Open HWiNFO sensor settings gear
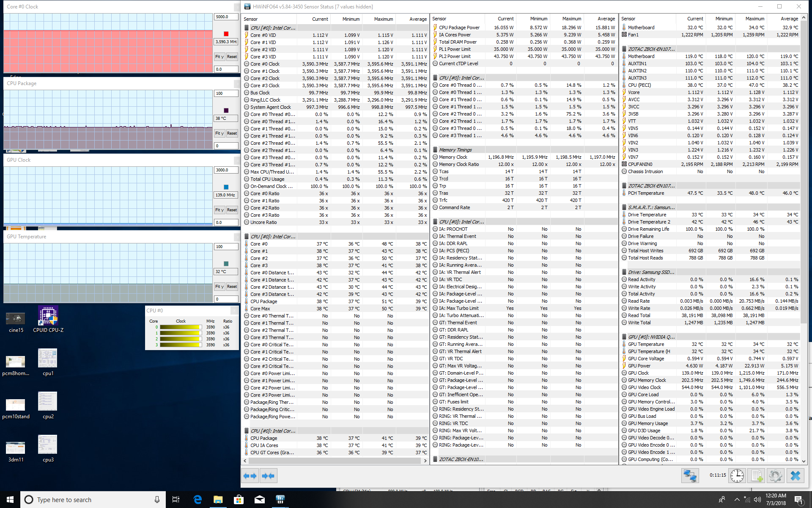The image size is (812, 508). pyautogui.click(x=776, y=476)
